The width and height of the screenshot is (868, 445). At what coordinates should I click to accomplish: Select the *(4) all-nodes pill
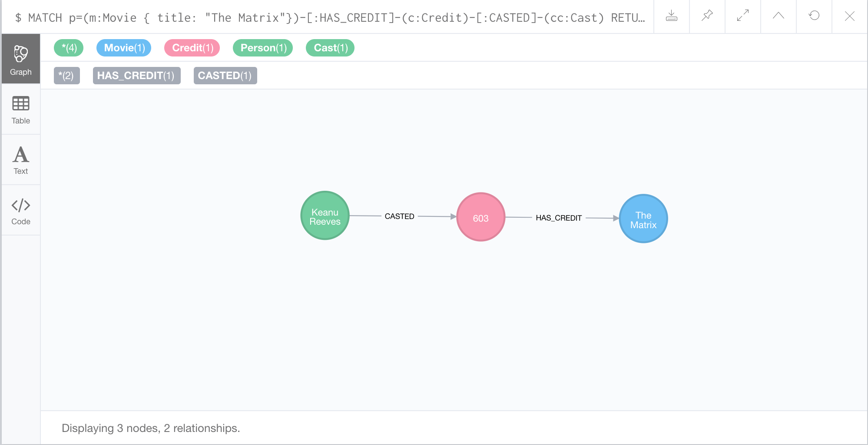pyautogui.click(x=68, y=48)
